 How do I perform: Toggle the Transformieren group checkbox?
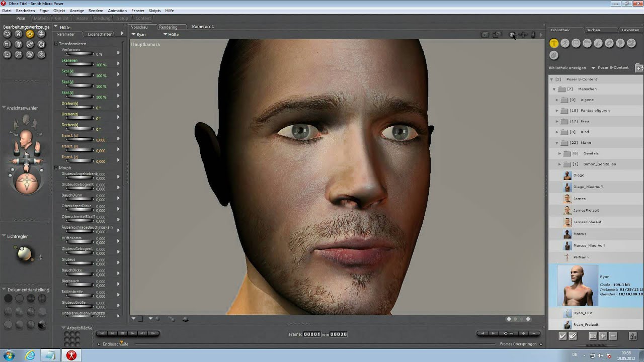[56, 44]
